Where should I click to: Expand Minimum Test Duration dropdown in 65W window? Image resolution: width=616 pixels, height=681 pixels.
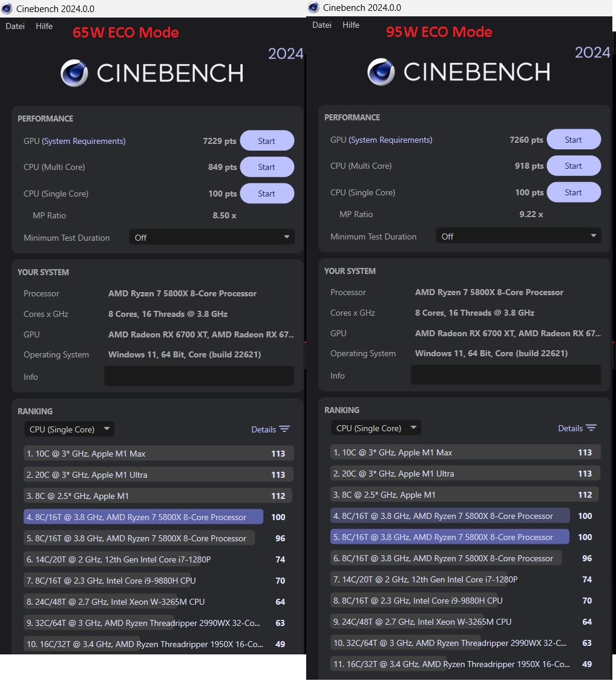(x=212, y=237)
